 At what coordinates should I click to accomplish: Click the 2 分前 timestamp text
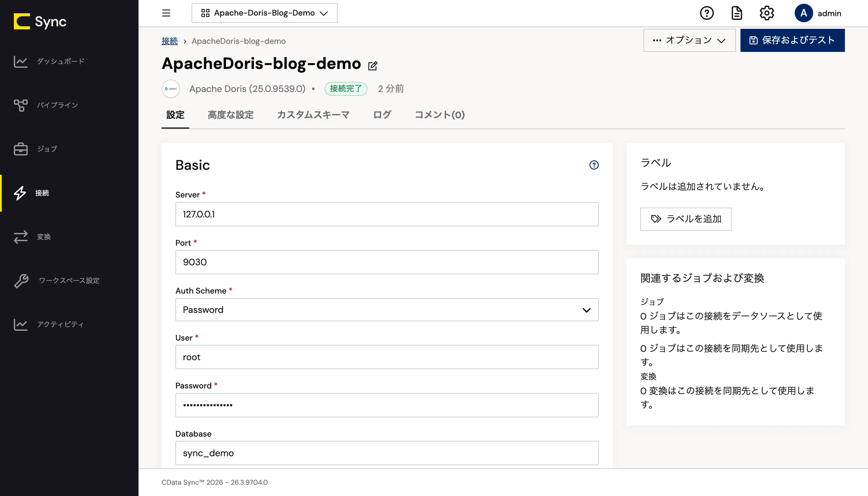click(x=390, y=89)
